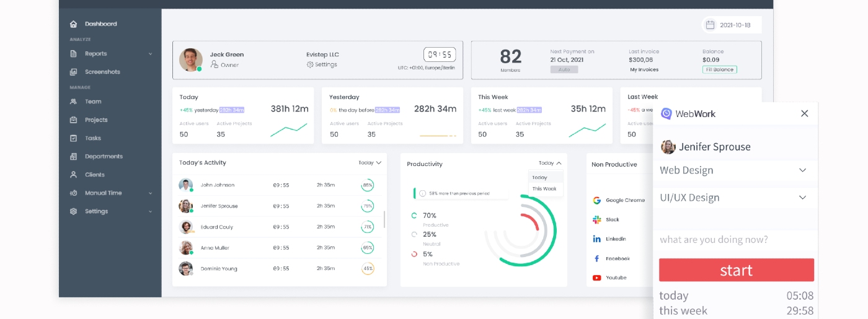Expand the Manual Time sidebar chevron

point(150,193)
